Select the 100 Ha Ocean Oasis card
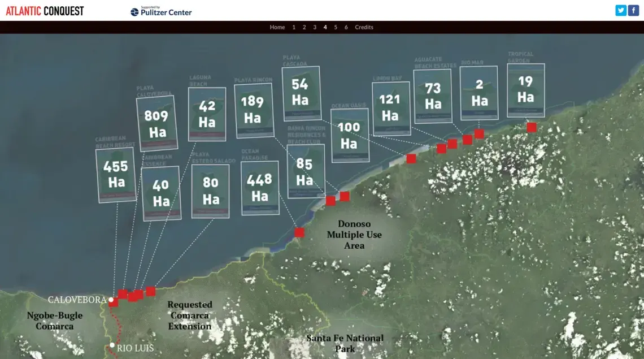The width and height of the screenshot is (644, 359). pos(350,135)
